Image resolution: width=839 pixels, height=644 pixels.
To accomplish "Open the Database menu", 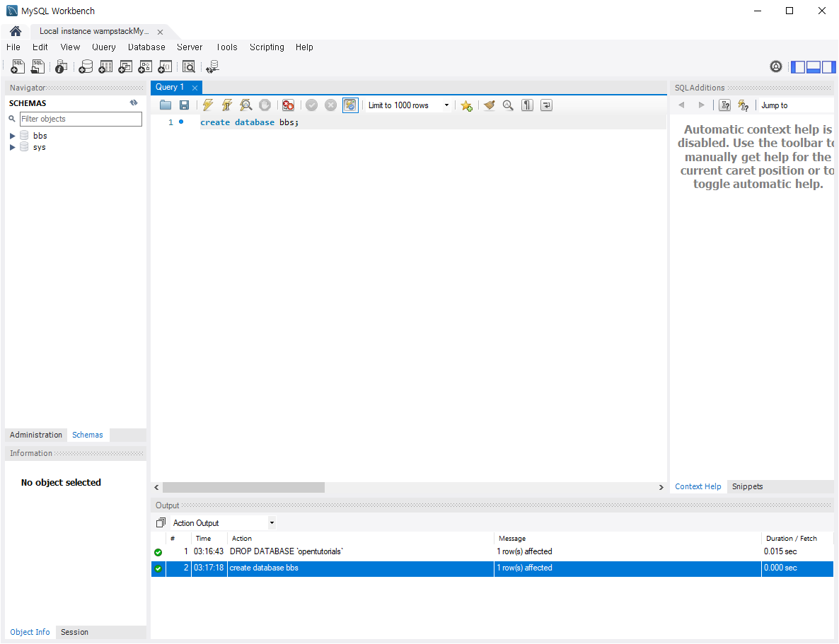I will click(146, 47).
